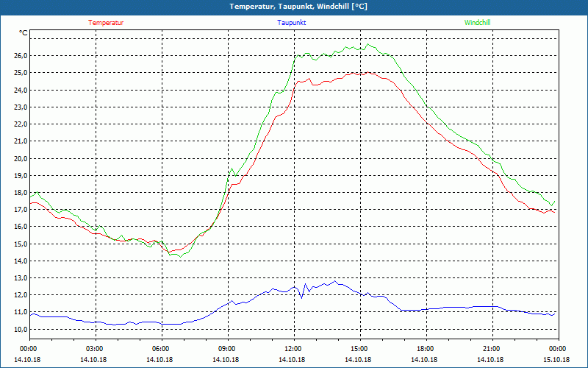Select the 21,0 y-axis value
588x368 pixels.
tap(21, 141)
